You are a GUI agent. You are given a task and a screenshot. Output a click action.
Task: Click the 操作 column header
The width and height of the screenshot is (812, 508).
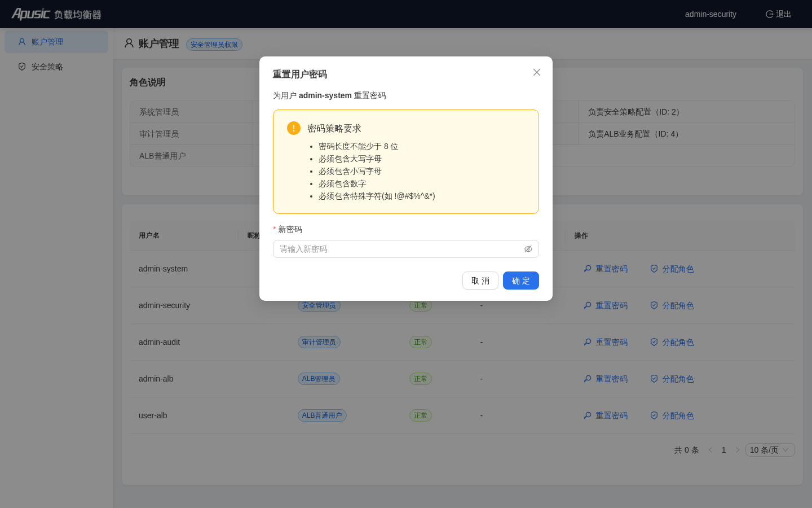click(581, 235)
